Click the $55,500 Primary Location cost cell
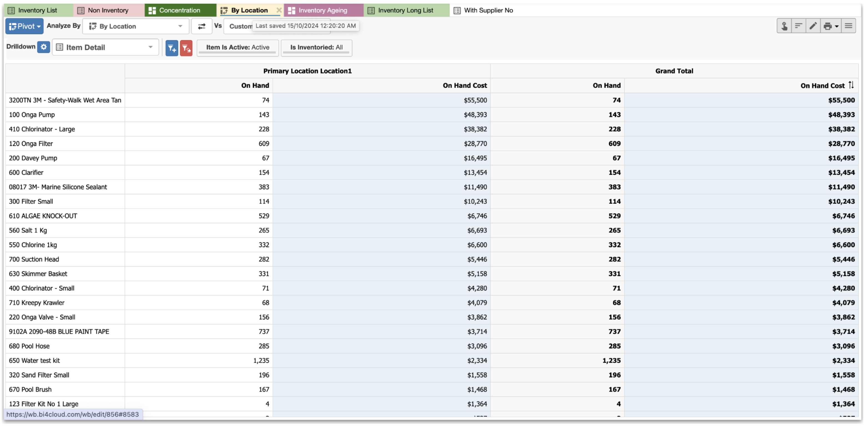Viewport: 868px width, 427px height. coord(382,100)
